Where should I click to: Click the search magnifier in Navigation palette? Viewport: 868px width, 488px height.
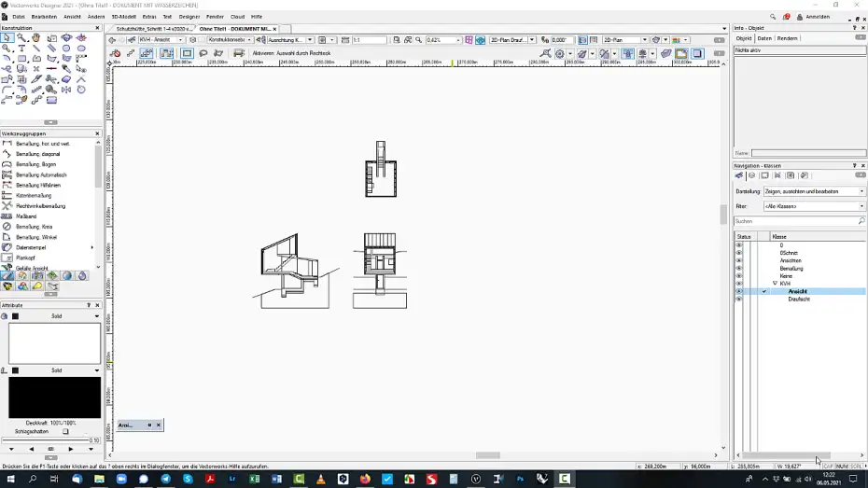[861, 221]
